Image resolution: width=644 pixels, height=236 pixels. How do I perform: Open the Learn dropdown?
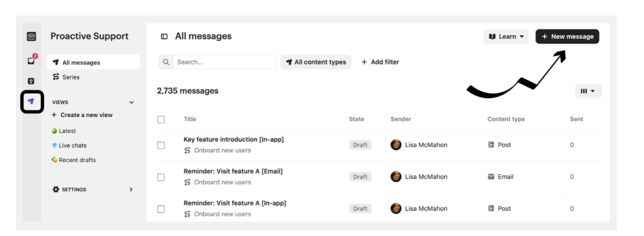tap(506, 37)
